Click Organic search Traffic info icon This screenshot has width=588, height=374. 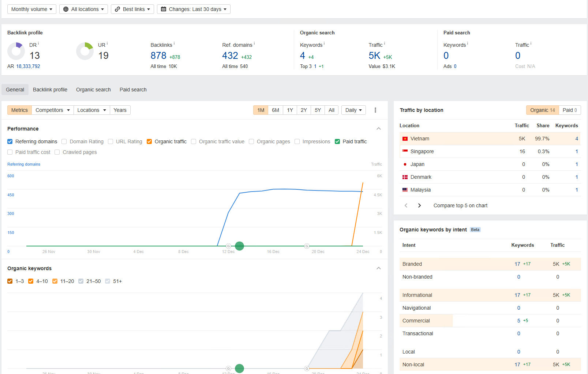[x=385, y=43]
